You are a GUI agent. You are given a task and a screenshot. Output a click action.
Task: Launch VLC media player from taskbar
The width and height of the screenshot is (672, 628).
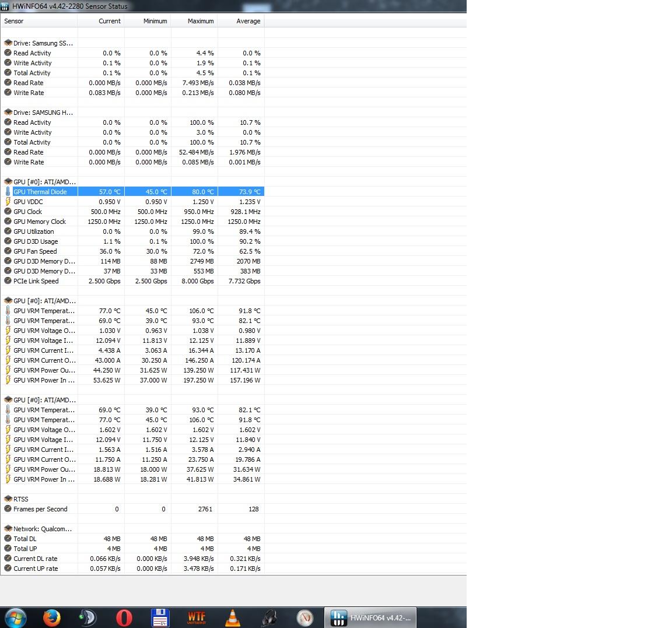click(x=232, y=618)
